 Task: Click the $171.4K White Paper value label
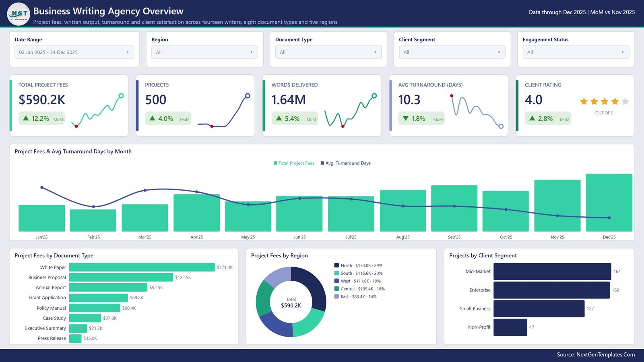point(225,267)
